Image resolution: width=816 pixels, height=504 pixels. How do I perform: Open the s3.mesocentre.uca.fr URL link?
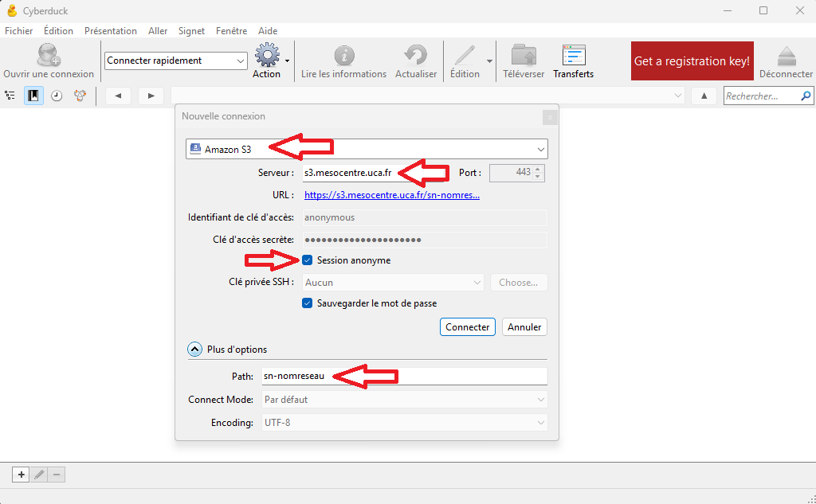(x=392, y=195)
